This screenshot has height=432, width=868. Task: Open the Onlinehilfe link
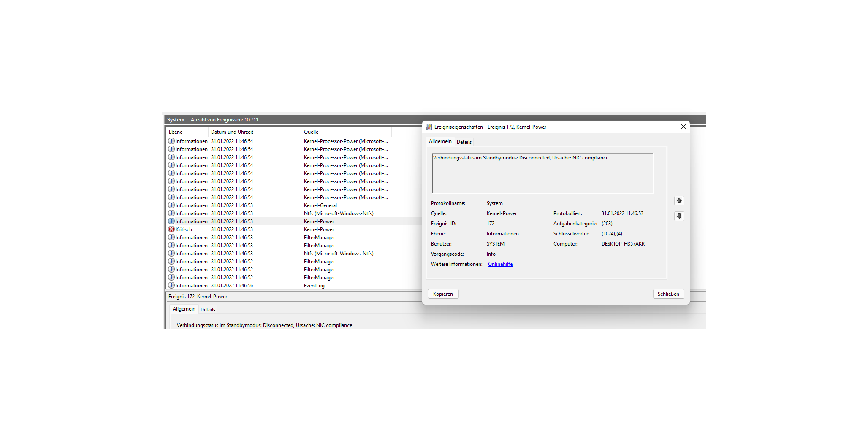pos(500,264)
